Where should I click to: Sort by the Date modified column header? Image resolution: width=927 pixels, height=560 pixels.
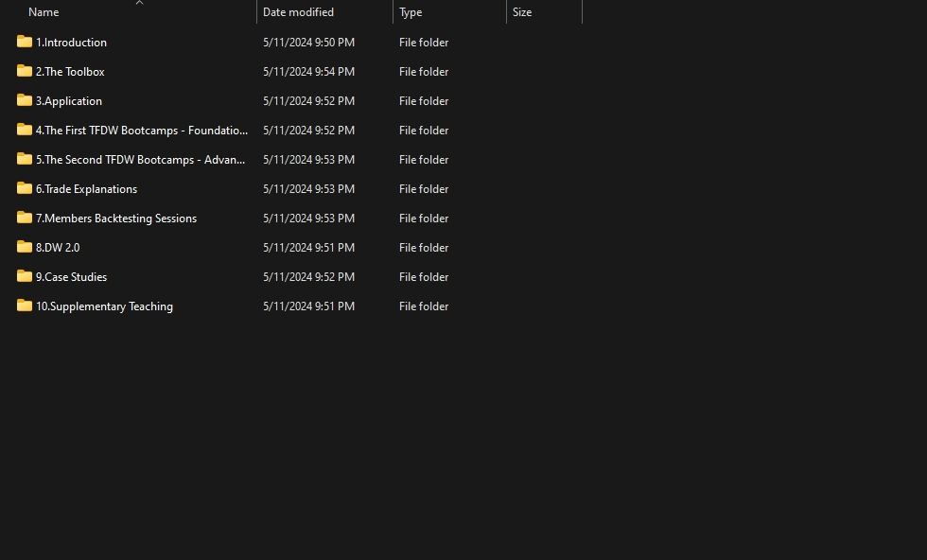(x=298, y=12)
